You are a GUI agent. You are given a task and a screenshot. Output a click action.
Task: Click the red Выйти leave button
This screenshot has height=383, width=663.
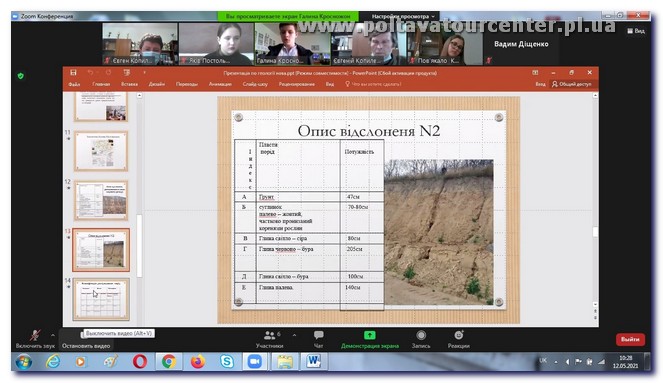(x=630, y=339)
